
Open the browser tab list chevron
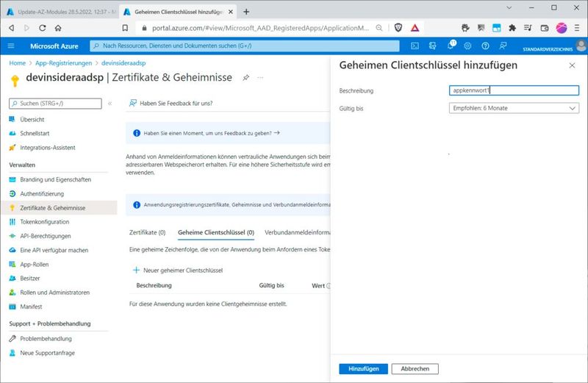tap(509, 7)
